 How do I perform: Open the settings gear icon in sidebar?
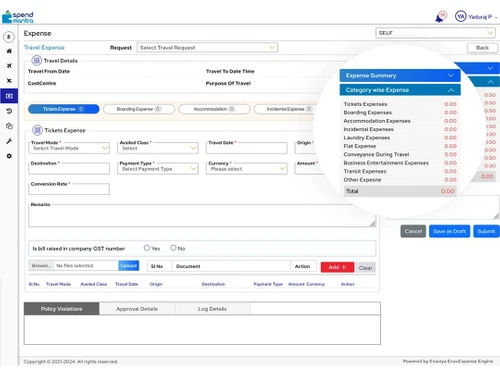coord(9,156)
